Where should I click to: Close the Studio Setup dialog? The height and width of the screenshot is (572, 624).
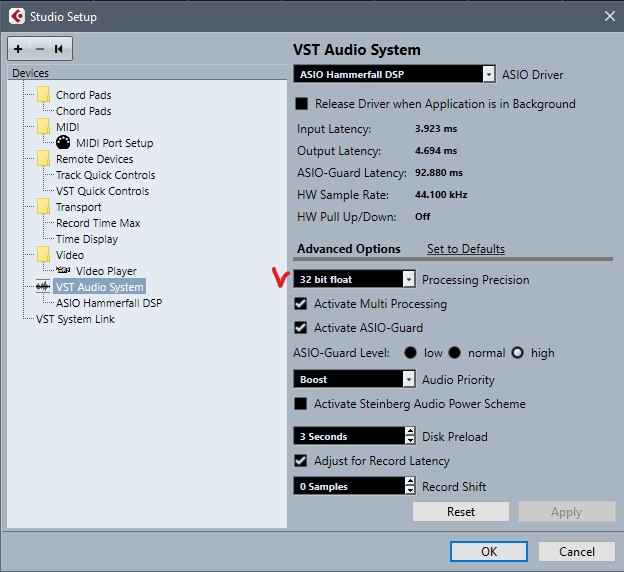pyautogui.click(x=609, y=16)
